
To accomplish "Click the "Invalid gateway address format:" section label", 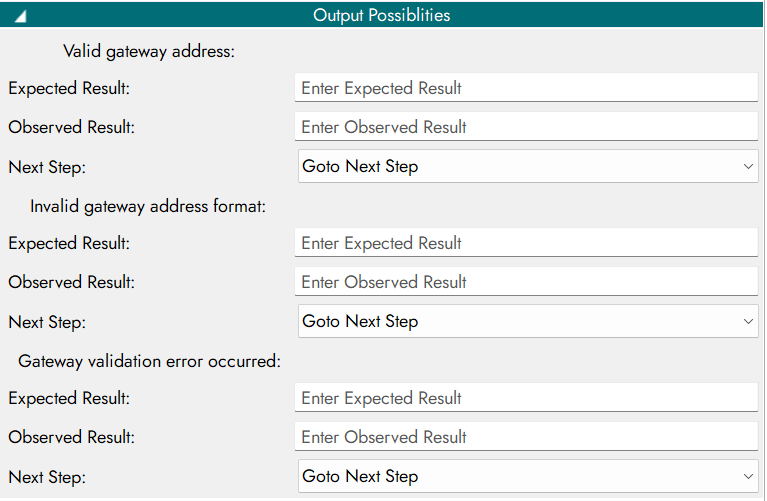I will [147, 206].
